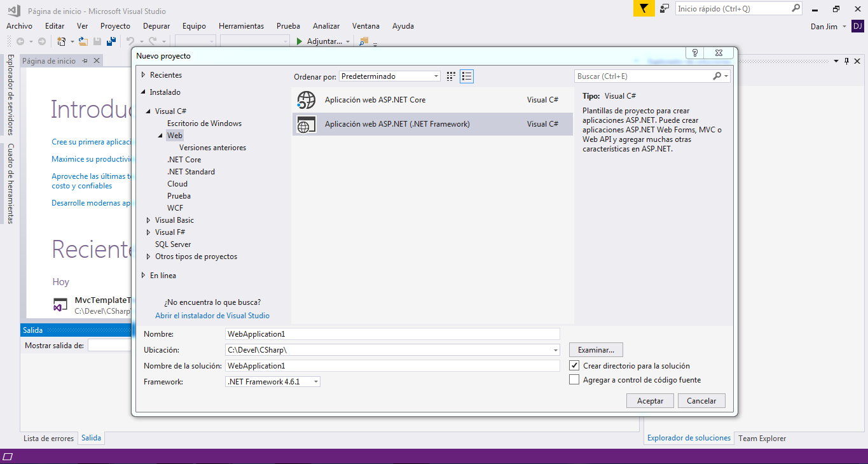Screen dimensions: 868x464
Task: Click the Nombre text field
Action: tap(392, 334)
